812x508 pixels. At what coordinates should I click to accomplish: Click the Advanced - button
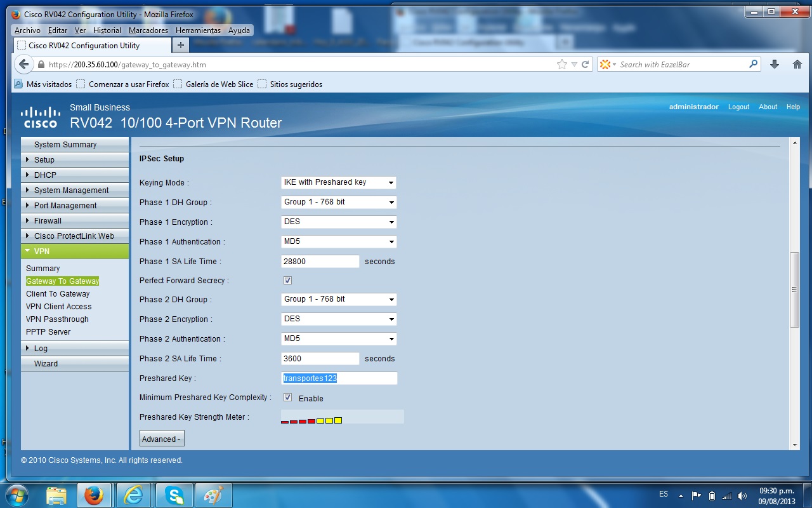(162, 439)
